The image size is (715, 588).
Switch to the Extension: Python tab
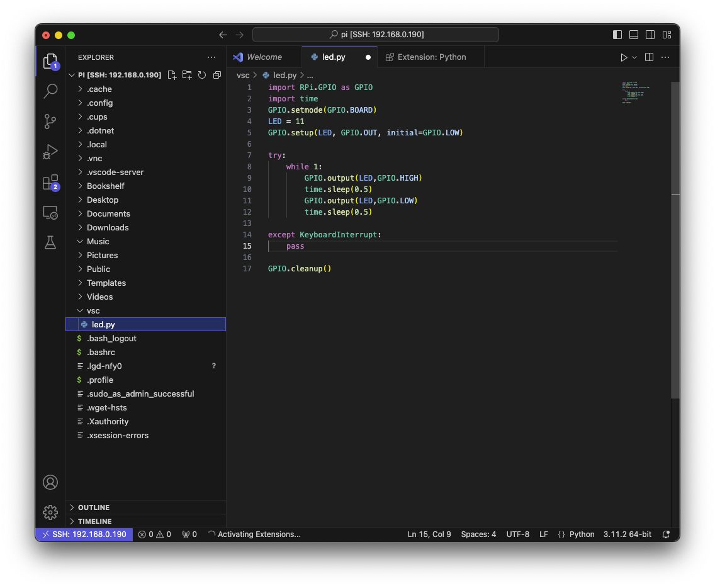[x=432, y=57]
